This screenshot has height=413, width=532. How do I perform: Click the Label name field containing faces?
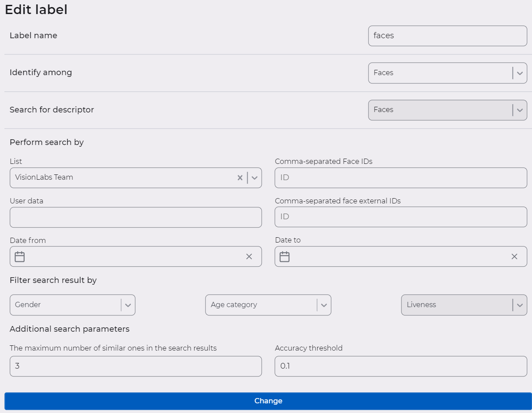447,36
